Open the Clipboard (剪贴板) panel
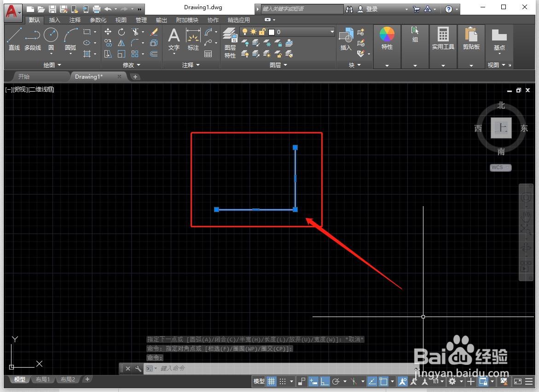Viewport: 539px width, 392px height. pyautogui.click(x=471, y=39)
